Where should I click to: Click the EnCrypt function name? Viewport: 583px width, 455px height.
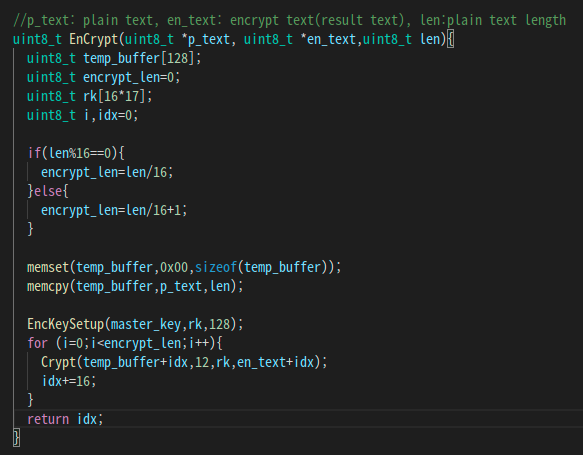click(x=93, y=39)
